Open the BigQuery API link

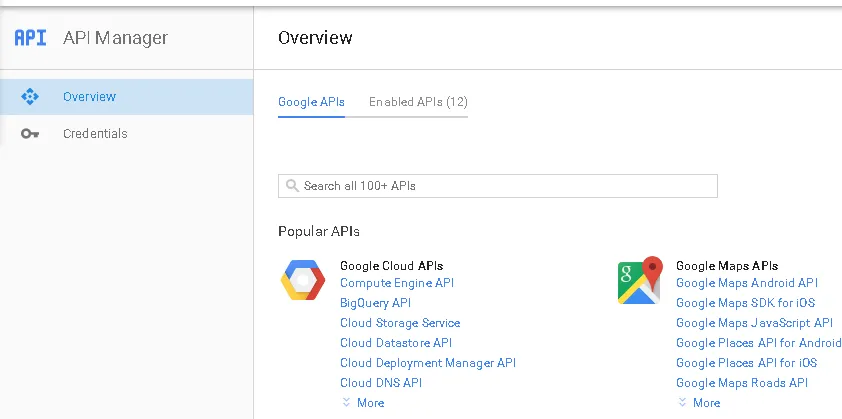pyautogui.click(x=375, y=303)
